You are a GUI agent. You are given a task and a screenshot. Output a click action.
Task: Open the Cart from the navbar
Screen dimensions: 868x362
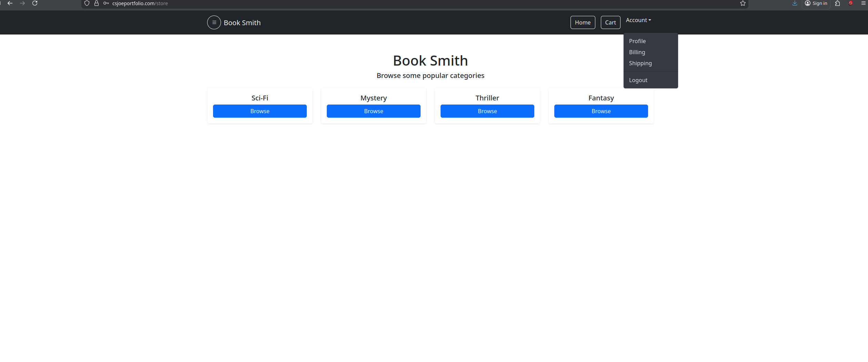[x=610, y=22]
